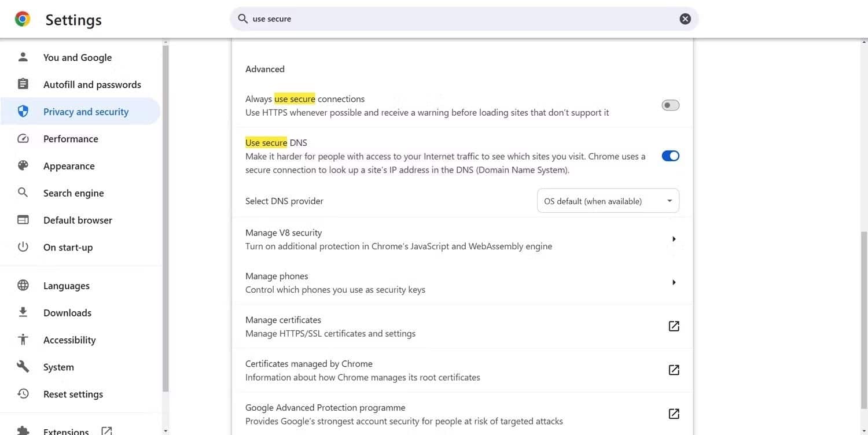The image size is (868, 435).
Task: Click the Use secure DNS label
Action: 276,142
